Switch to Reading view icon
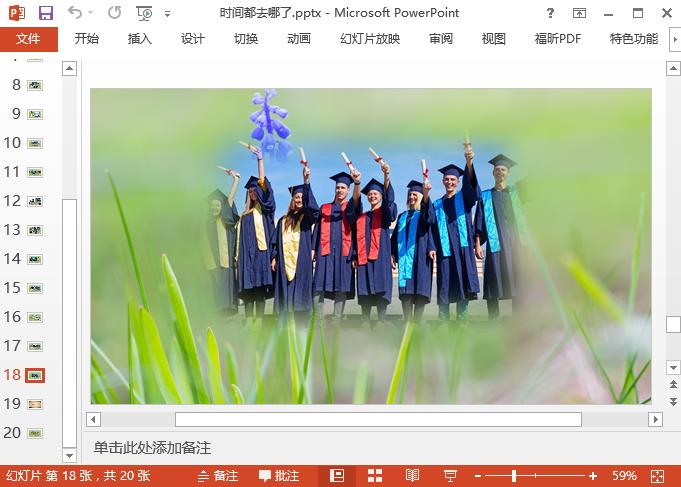The image size is (681, 487). [412, 476]
